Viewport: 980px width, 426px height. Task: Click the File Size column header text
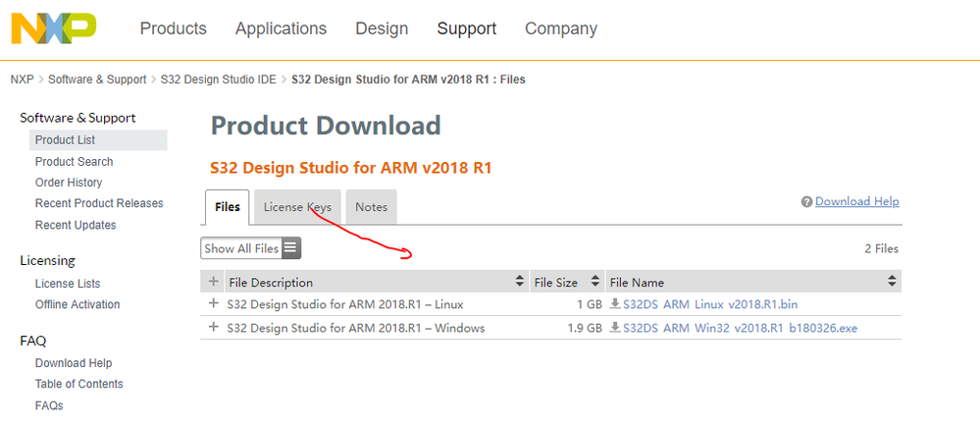click(556, 283)
